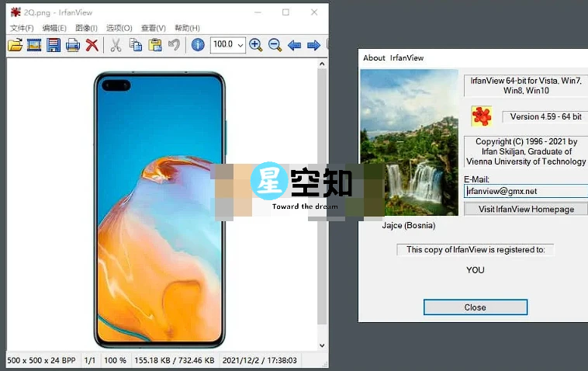This screenshot has height=371, width=588.
Task: Click the Close button in About dialog
Action: click(x=475, y=307)
